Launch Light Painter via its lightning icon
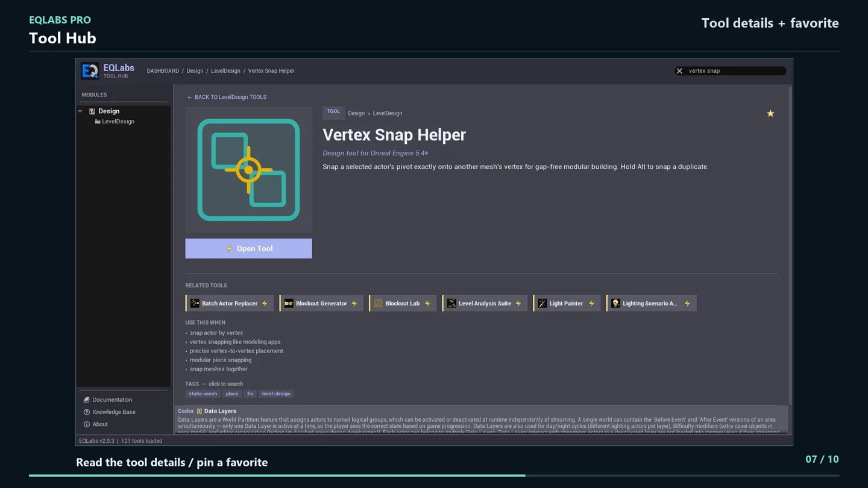 (591, 304)
